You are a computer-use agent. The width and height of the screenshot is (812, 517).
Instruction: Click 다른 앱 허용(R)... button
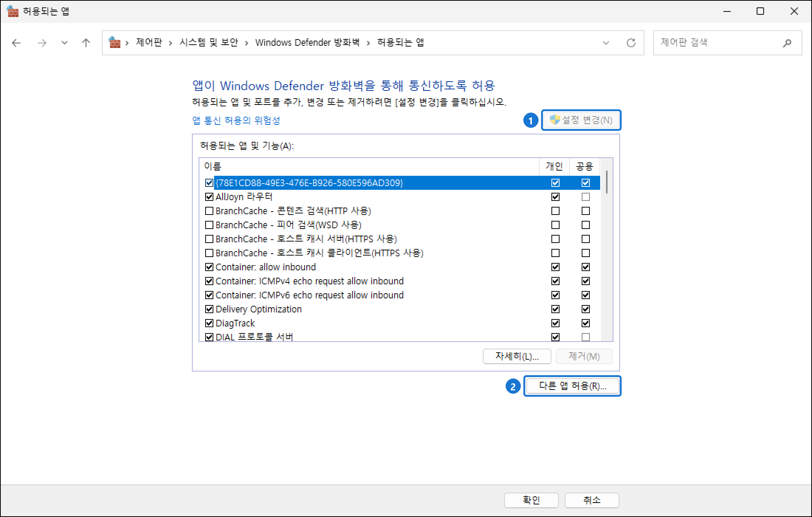(572, 386)
